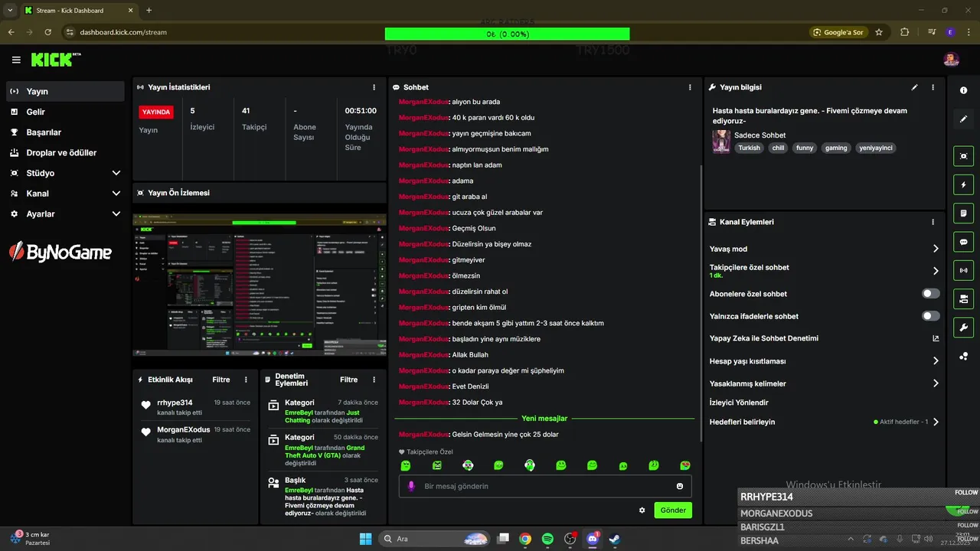Open the Yayın bilgisi three-dot menu
This screenshot has height=551, width=980.
933,87
